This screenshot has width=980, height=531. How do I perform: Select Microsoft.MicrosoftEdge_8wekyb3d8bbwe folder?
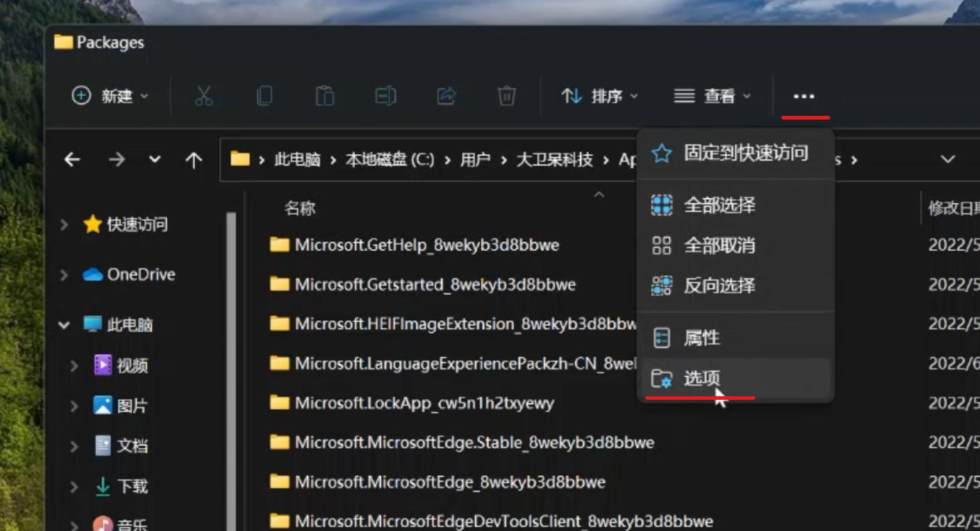[437, 482]
